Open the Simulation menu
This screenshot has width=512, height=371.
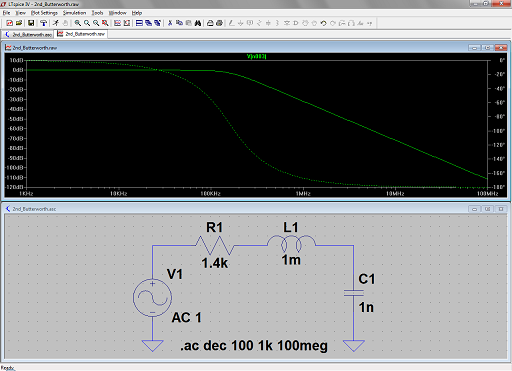click(74, 13)
